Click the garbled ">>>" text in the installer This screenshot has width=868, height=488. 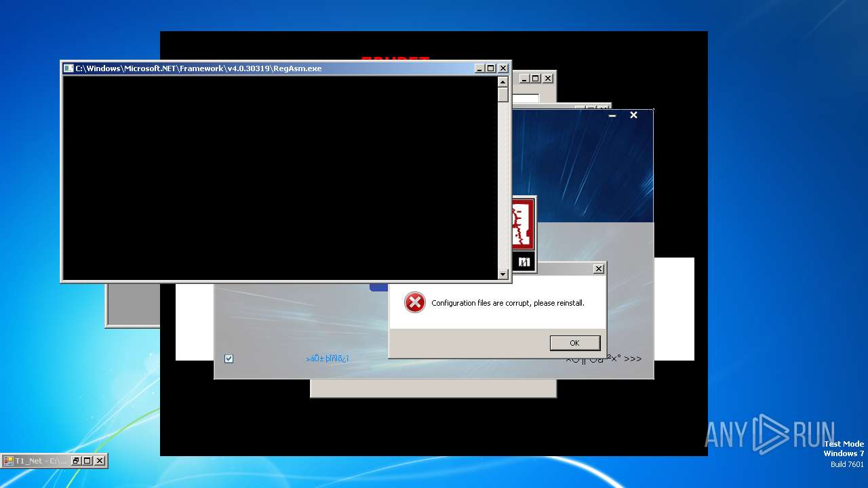(x=604, y=359)
